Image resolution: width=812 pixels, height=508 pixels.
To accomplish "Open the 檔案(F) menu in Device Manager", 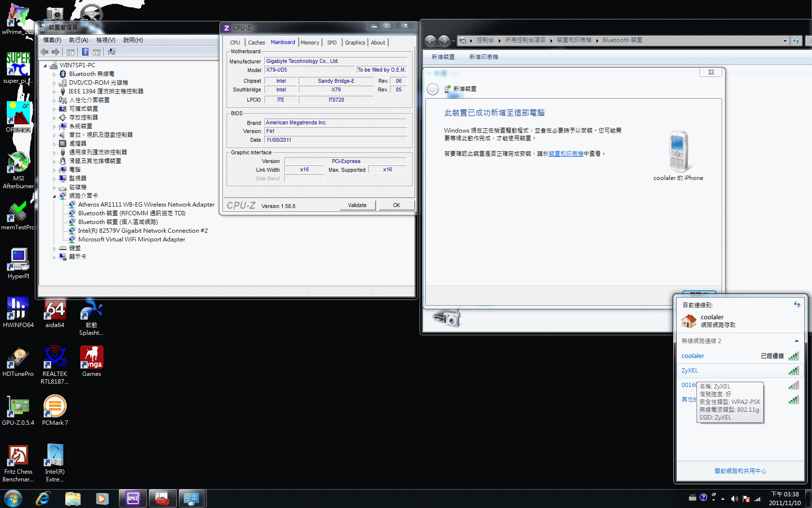I will coord(52,40).
